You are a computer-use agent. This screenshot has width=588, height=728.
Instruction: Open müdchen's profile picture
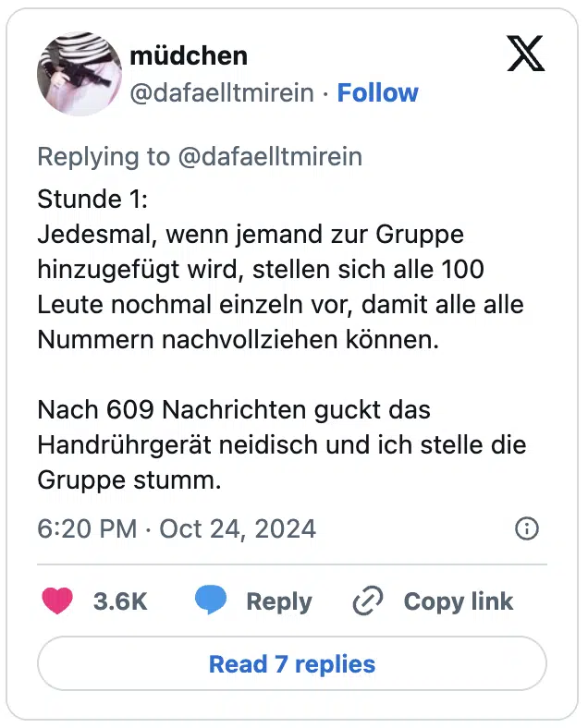coord(80,75)
